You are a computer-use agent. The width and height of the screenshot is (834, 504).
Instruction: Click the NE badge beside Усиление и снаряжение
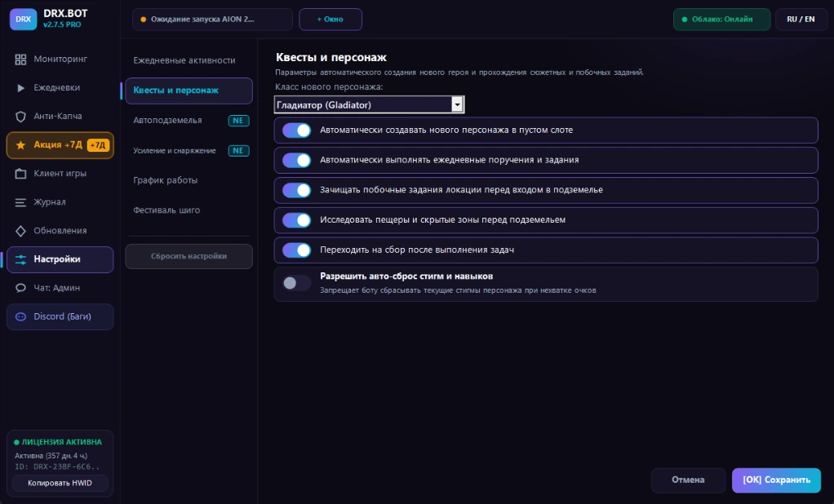point(238,151)
